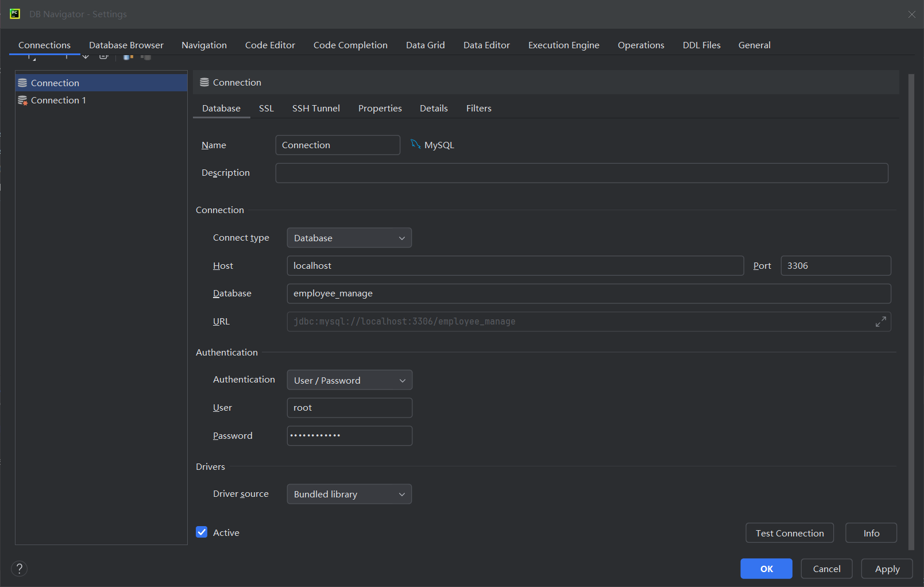Open the Code Completion tab
The image size is (924, 587).
pyautogui.click(x=350, y=45)
